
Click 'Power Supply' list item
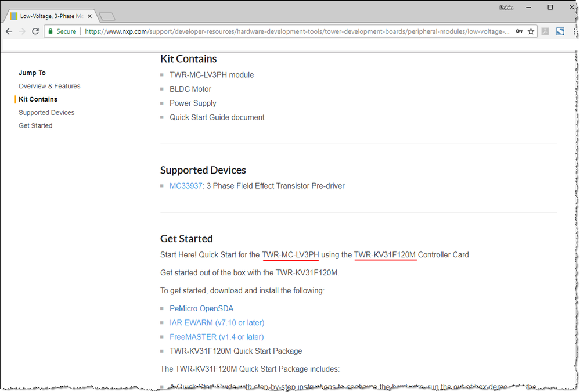point(193,103)
